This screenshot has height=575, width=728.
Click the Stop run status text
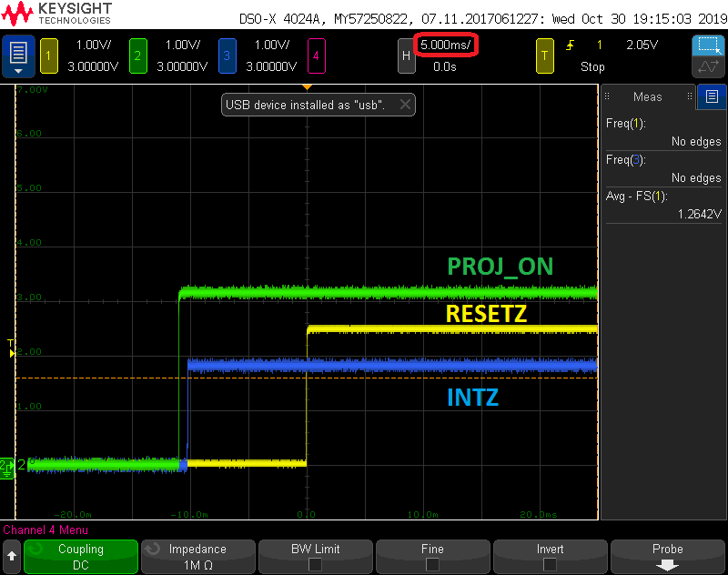pyautogui.click(x=592, y=66)
